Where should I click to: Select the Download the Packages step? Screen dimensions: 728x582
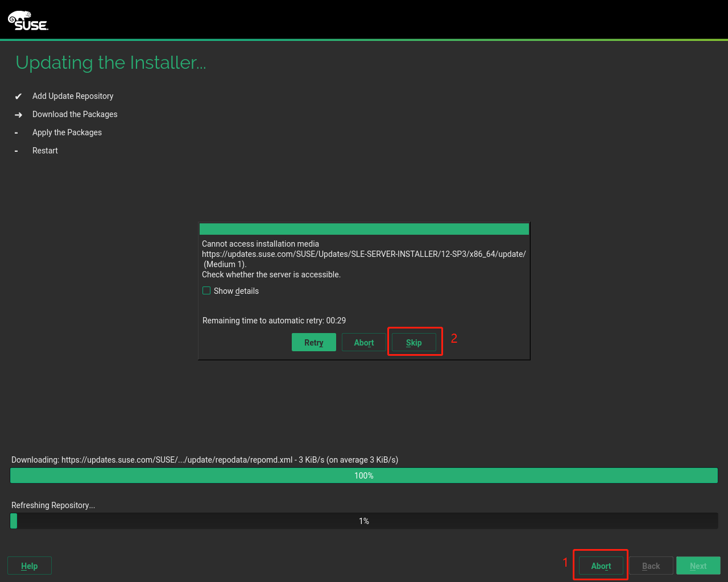[x=75, y=114]
